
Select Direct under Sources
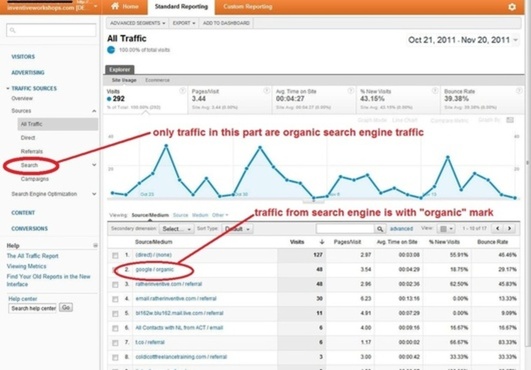pyautogui.click(x=28, y=138)
